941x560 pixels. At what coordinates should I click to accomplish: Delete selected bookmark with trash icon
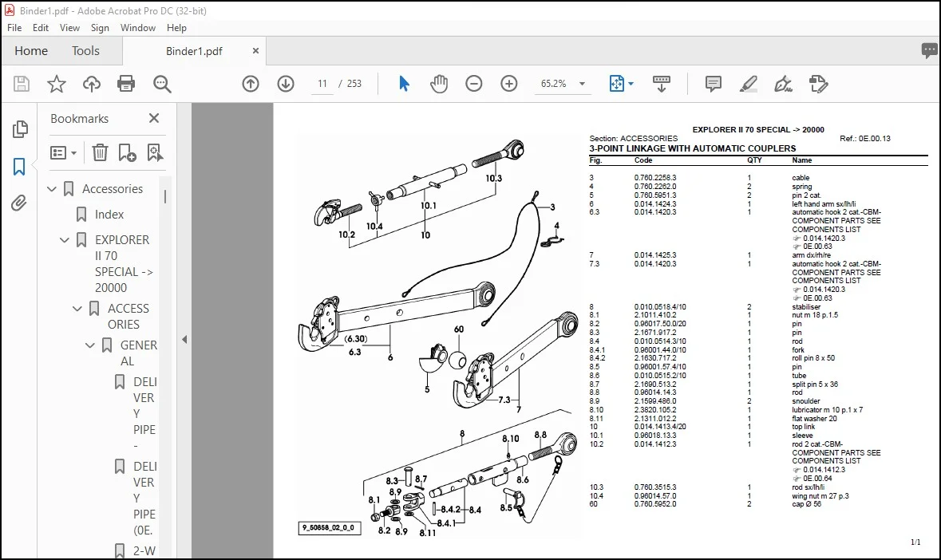[100, 153]
